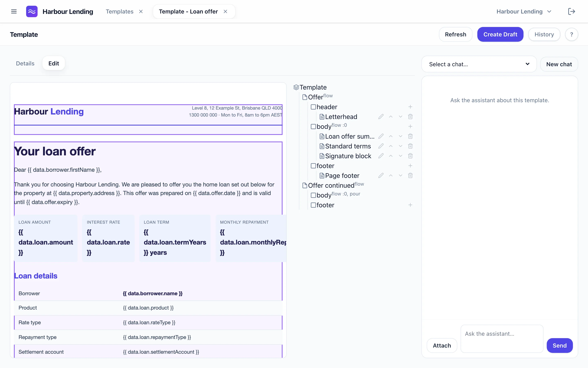588x368 pixels.
Task: Add a block to the header section
Action: pyautogui.click(x=410, y=107)
